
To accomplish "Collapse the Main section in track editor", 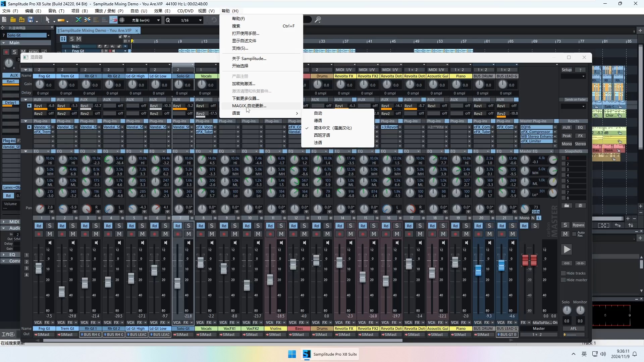I will click(x=3, y=43).
